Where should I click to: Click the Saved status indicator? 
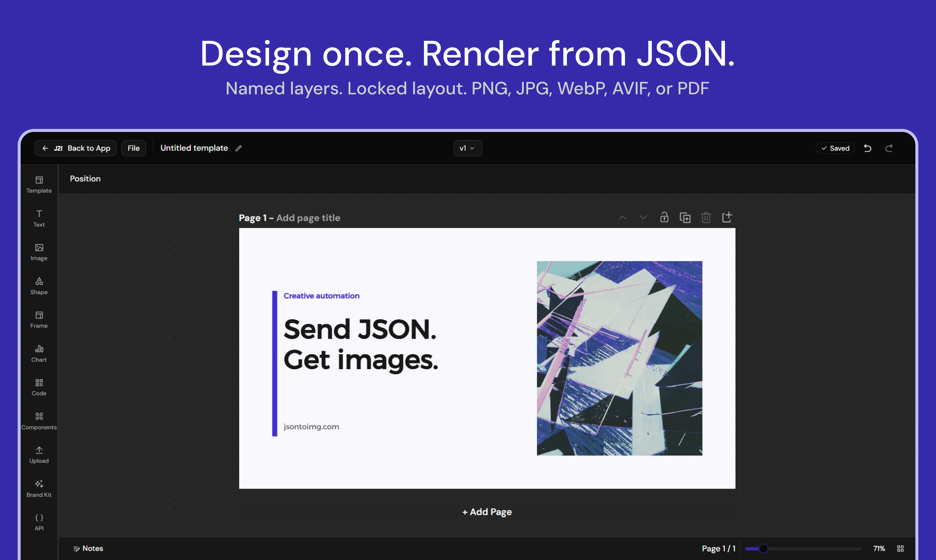(x=835, y=148)
